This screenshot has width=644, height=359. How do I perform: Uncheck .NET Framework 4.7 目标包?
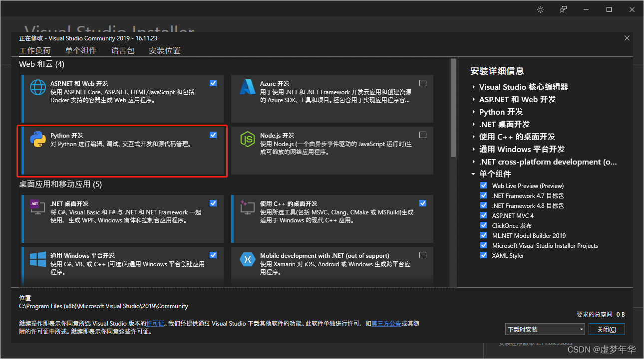[483, 195]
